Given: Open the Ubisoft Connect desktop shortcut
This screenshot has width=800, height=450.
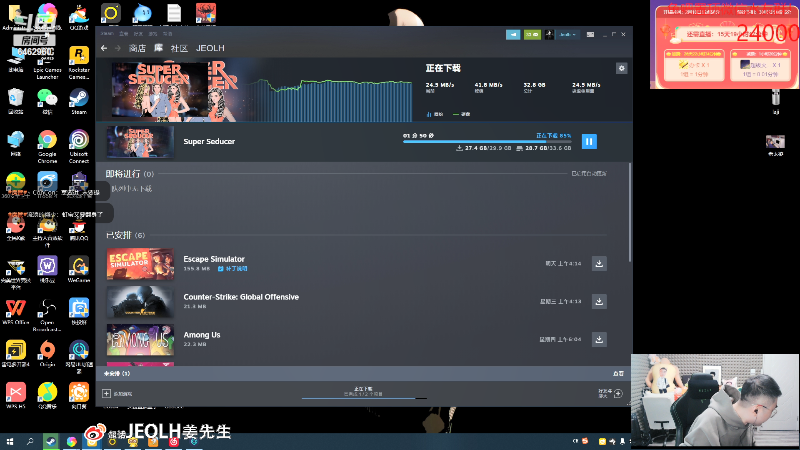Looking at the screenshot, I should click(x=79, y=146).
